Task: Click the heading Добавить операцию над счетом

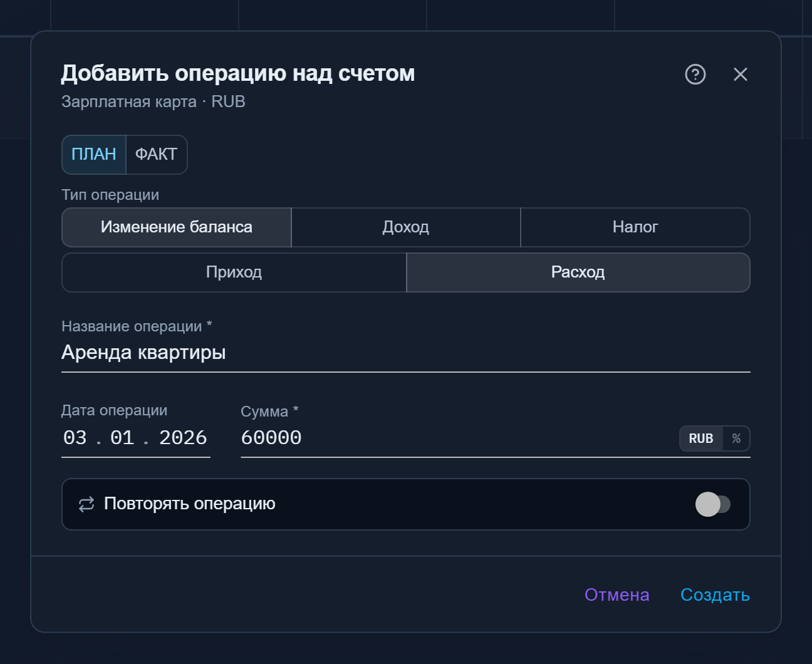Action: [238, 73]
